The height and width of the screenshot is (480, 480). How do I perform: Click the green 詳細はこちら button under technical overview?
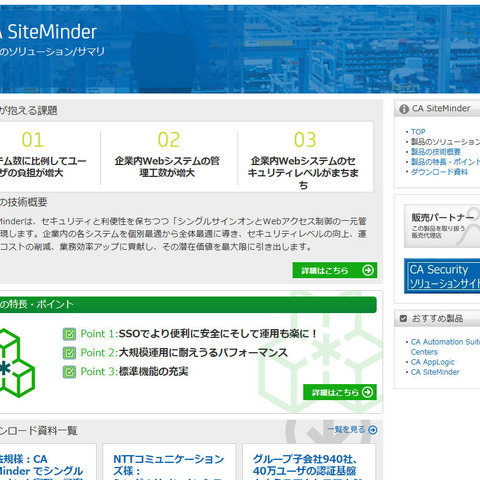coord(335,270)
